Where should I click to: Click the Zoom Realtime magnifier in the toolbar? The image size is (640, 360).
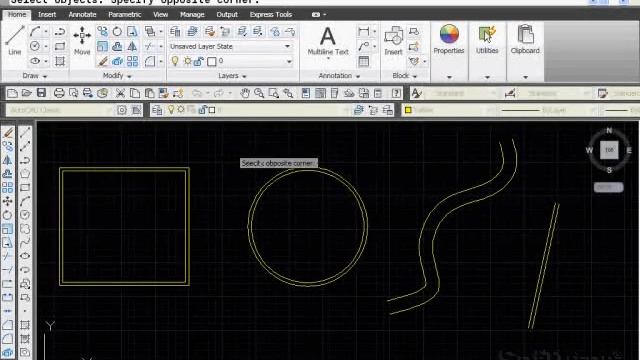coord(259,93)
